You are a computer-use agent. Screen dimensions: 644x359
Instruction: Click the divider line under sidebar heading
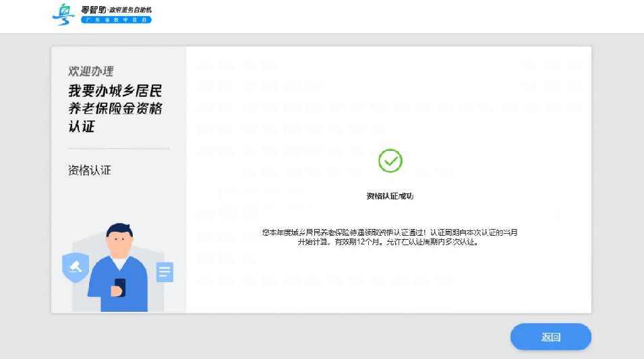119,148
